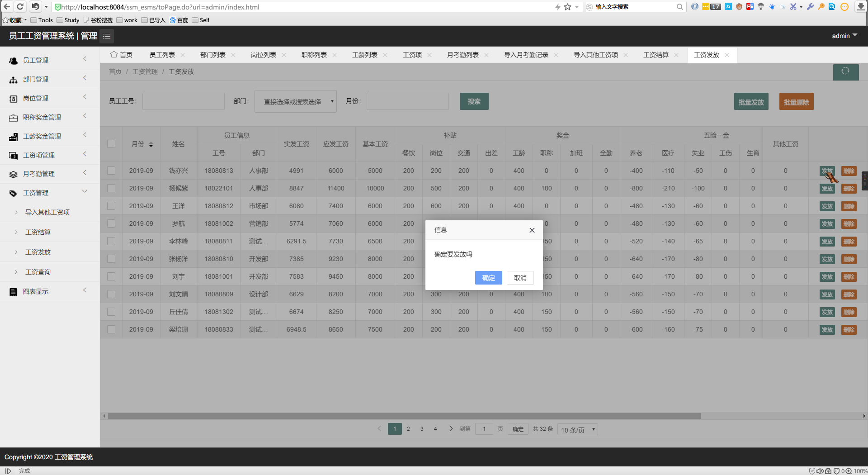Image resolution: width=868 pixels, height=475 pixels.
Task: Click the refresh icon button
Action: point(845,72)
